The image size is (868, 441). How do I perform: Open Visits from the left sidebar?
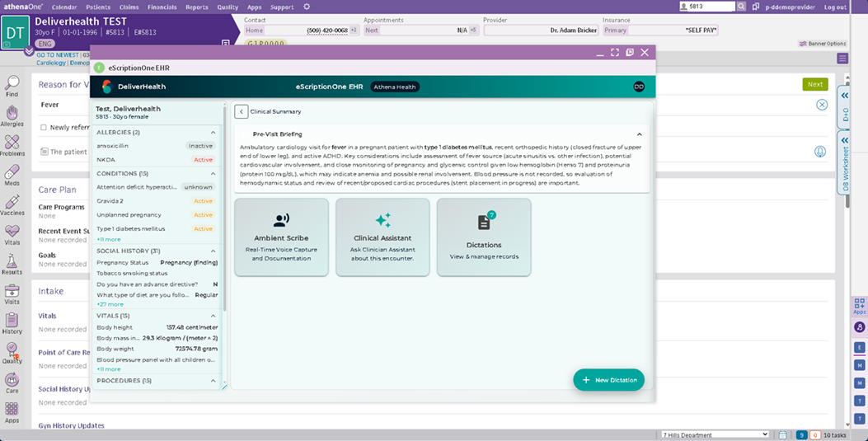point(12,293)
